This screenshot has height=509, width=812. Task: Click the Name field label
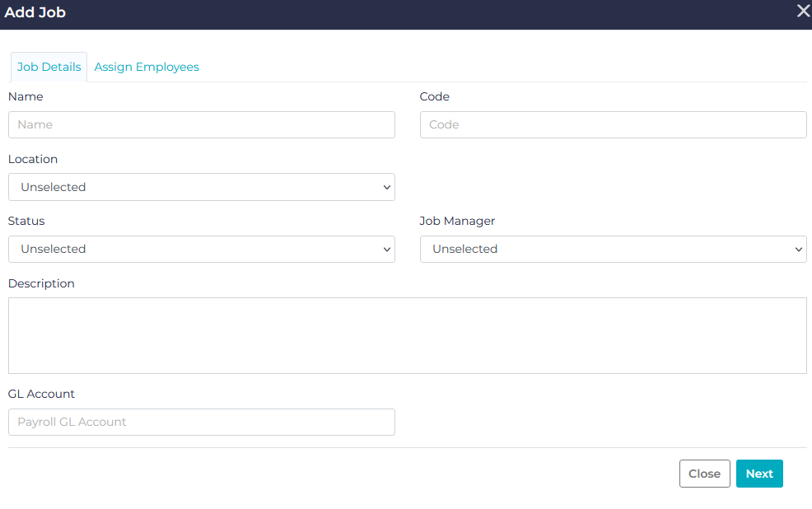click(x=26, y=96)
